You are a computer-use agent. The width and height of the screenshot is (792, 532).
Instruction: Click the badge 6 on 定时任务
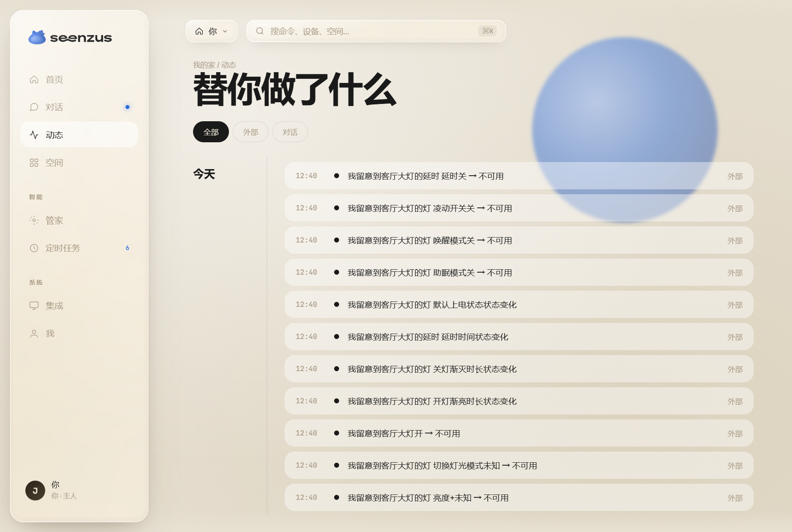[x=127, y=248]
